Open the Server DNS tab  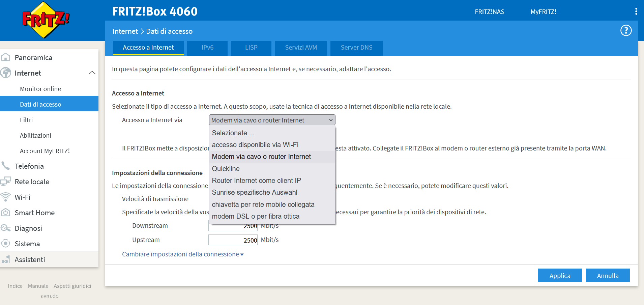tap(356, 48)
